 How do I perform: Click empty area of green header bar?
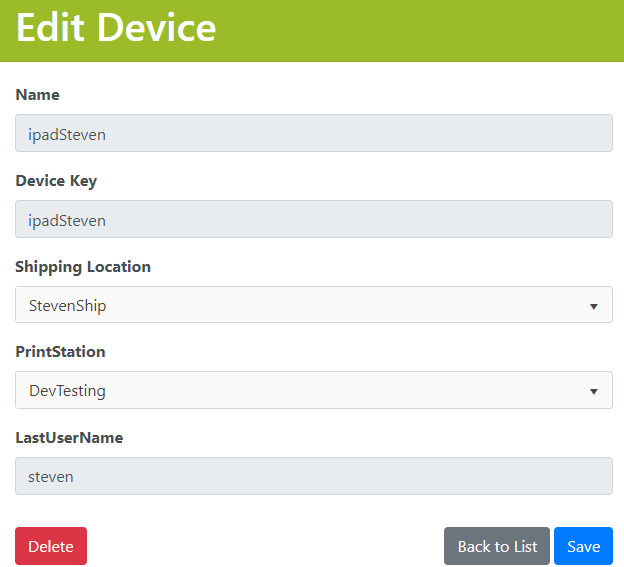point(420,30)
